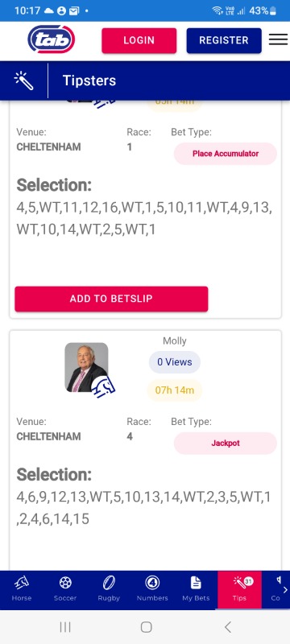
Task: Click the LOGIN button
Action: click(x=139, y=40)
